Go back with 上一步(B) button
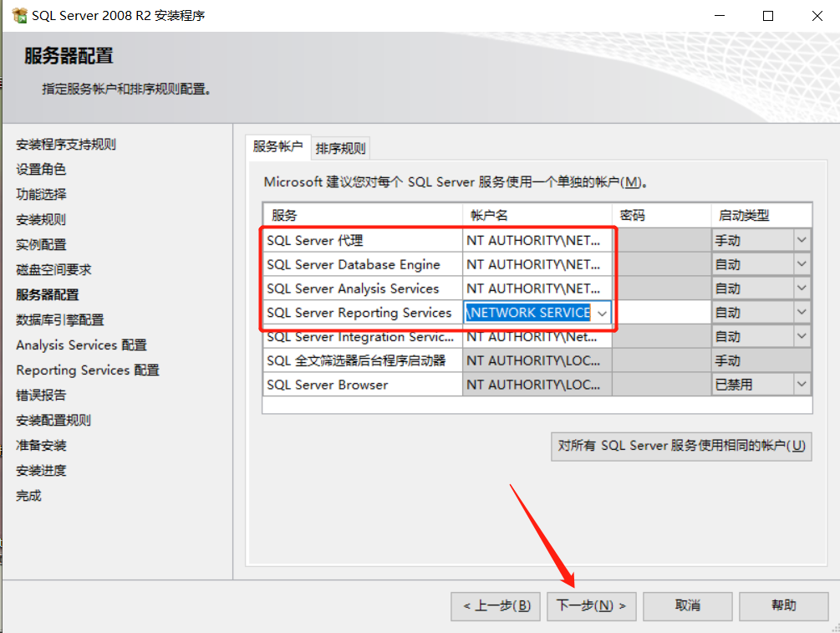 (x=496, y=606)
